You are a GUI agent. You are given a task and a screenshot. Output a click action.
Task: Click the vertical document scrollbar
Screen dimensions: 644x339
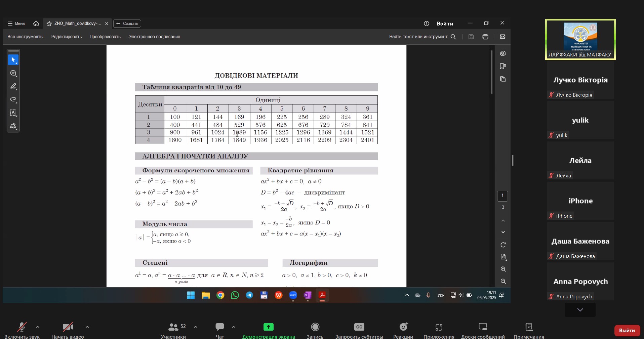click(x=492, y=72)
